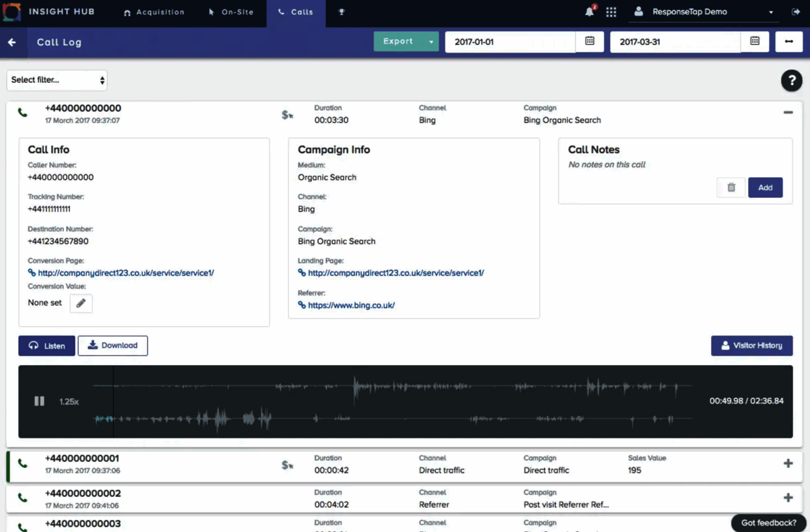Click the Visitor History button
The width and height of the screenshot is (810, 532).
(x=751, y=345)
